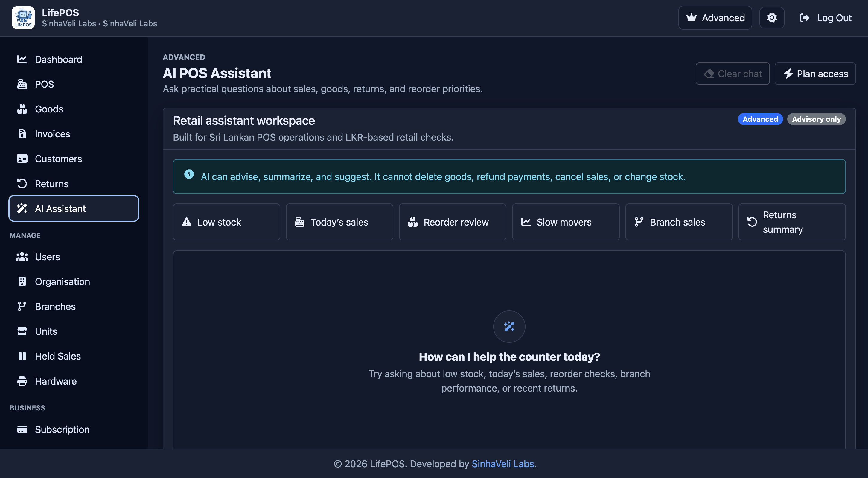Click the 'AI POS Assistant' page title

point(217,73)
